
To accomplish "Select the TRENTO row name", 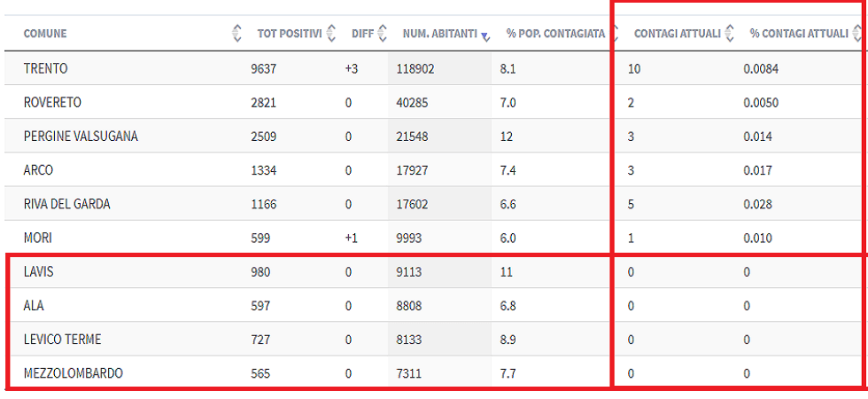I will 46,68.
